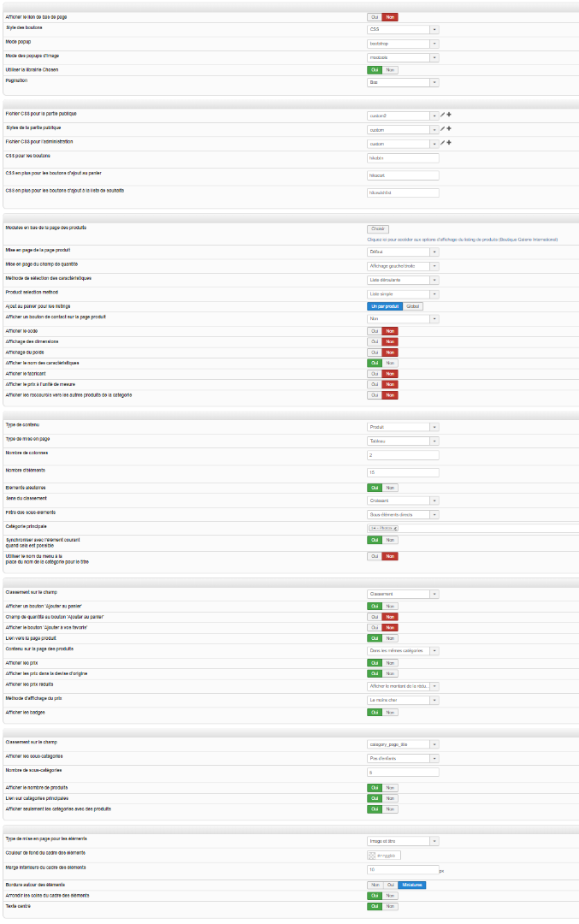Open the Mode popup dropdown

tap(403, 44)
